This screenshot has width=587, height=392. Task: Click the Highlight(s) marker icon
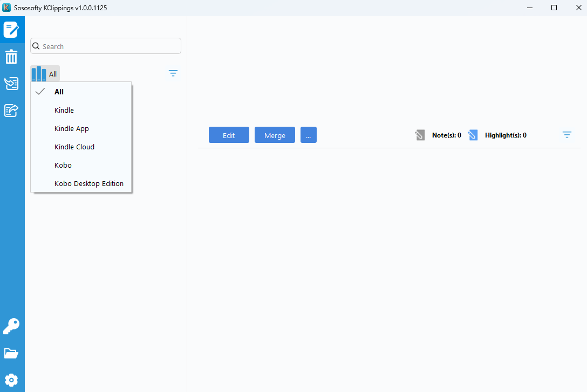click(x=473, y=135)
